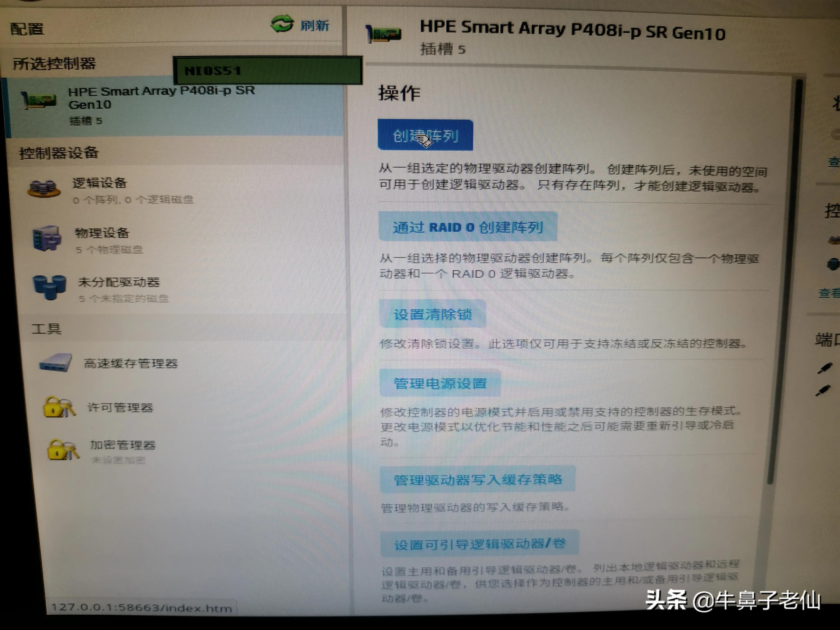Viewport: 840px width, 630px height.
Task: Open the 许可管理器 label
Action: pyautogui.click(x=120, y=407)
